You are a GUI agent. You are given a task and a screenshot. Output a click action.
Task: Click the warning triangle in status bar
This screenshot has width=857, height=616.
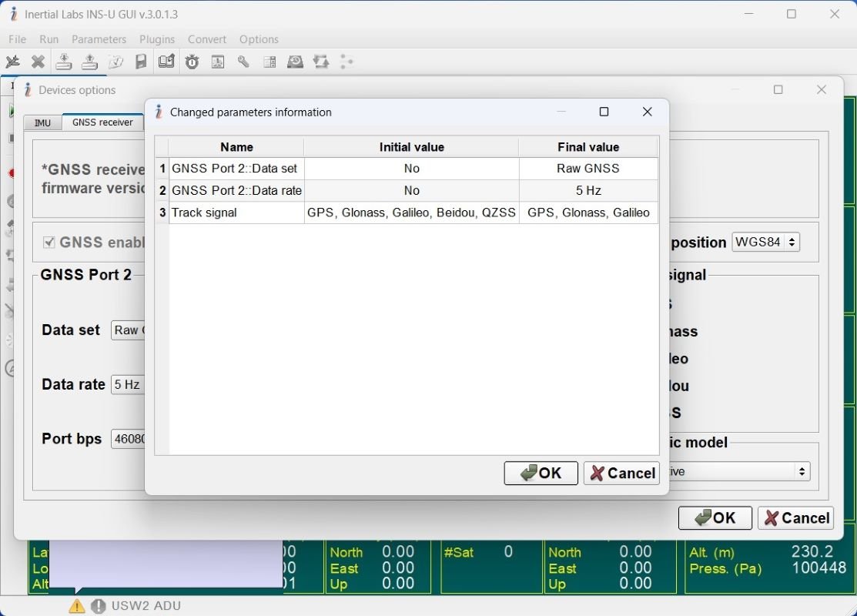[76, 606]
